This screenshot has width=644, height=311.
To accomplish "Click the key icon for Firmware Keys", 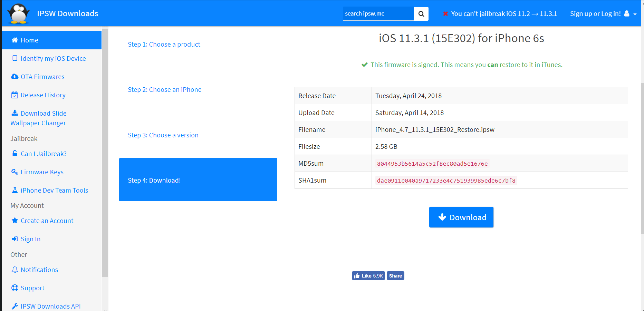I will tap(15, 172).
